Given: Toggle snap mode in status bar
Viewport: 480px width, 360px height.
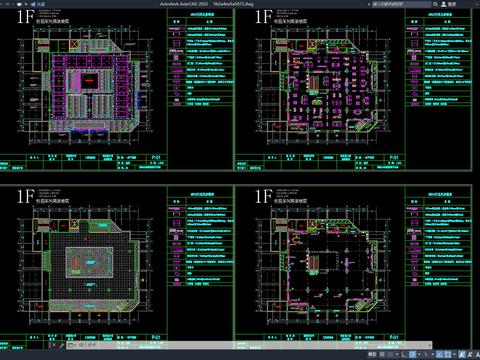Looking at the screenshot, I should [390, 354].
